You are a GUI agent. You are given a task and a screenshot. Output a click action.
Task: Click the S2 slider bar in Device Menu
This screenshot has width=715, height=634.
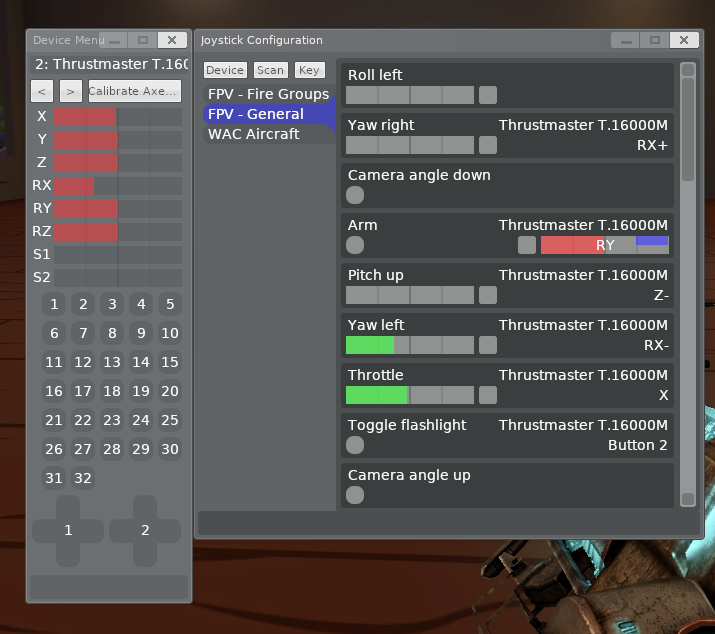tap(118, 278)
